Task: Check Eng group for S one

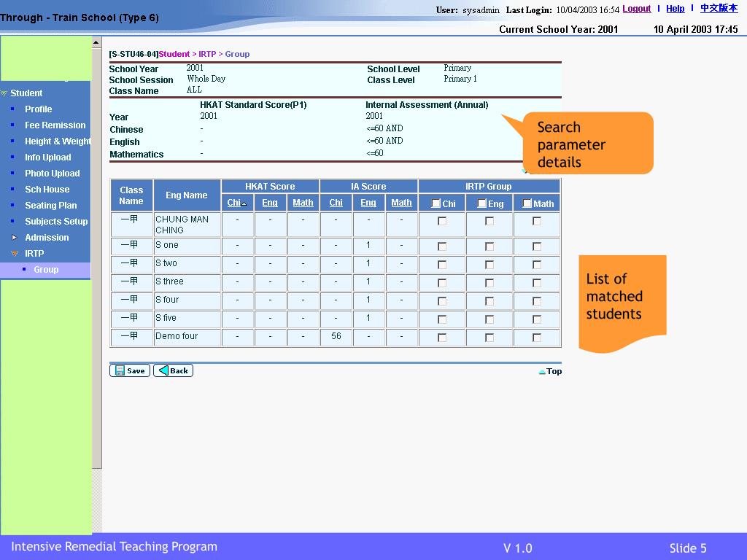Action: click(489, 246)
